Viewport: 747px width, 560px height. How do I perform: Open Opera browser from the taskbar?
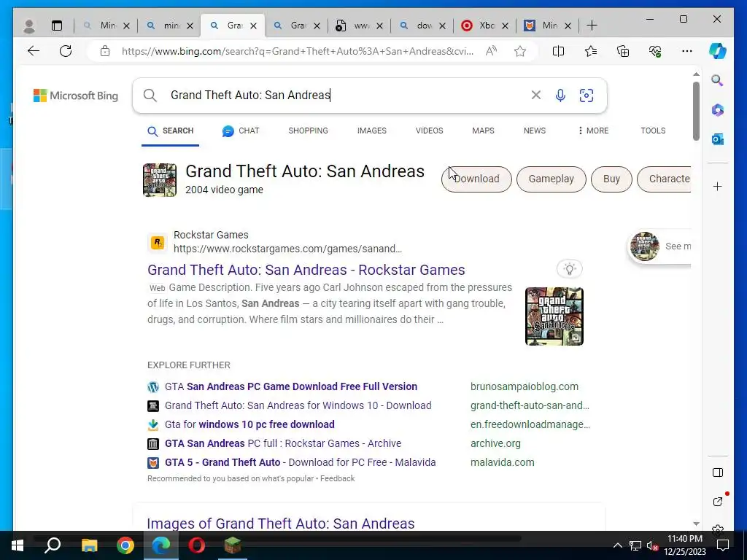197,545
